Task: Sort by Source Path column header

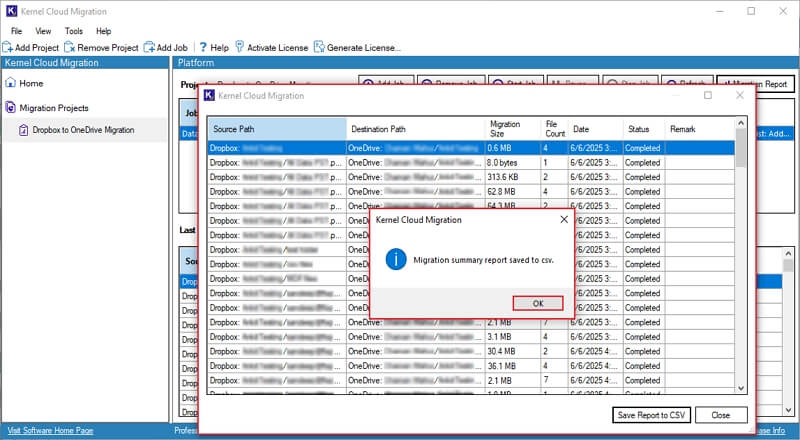Action: 277,129
